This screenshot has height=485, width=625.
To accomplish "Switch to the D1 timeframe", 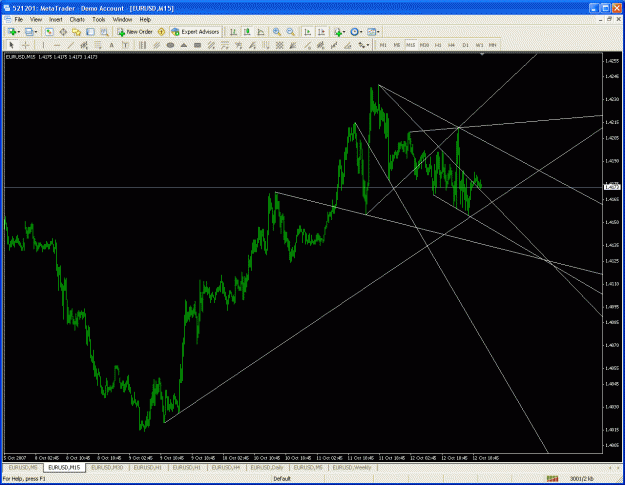I will 465,45.
